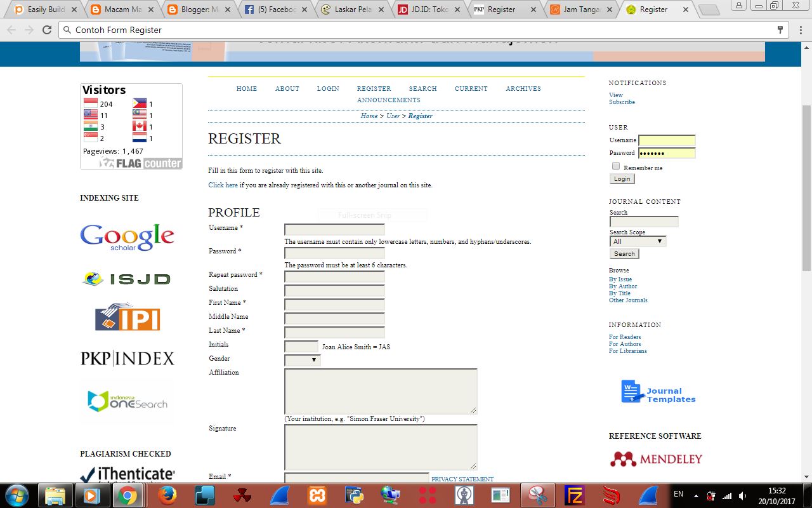Image resolution: width=812 pixels, height=508 pixels.
Task: Switch to the Macam Ma browser tab
Action: pyautogui.click(x=123, y=10)
